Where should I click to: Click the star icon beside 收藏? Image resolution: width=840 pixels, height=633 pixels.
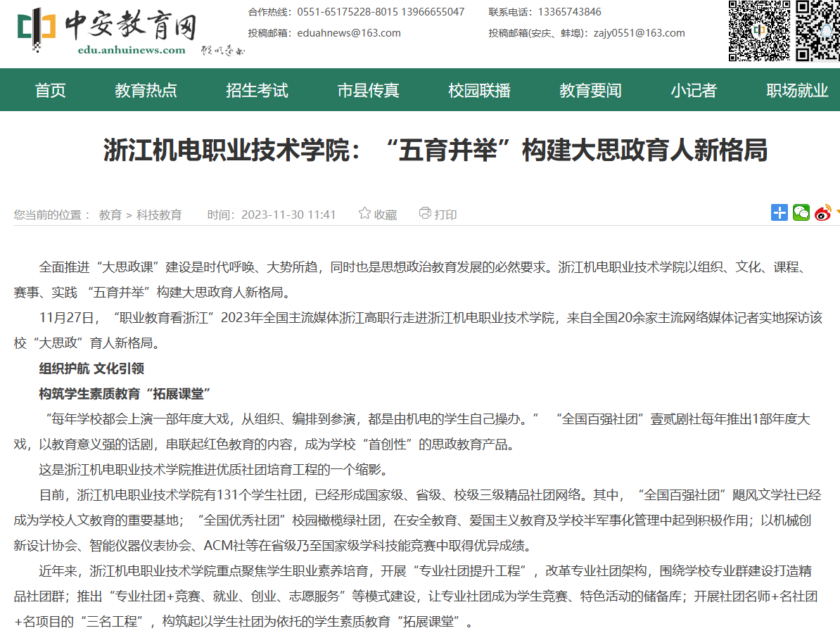364,213
